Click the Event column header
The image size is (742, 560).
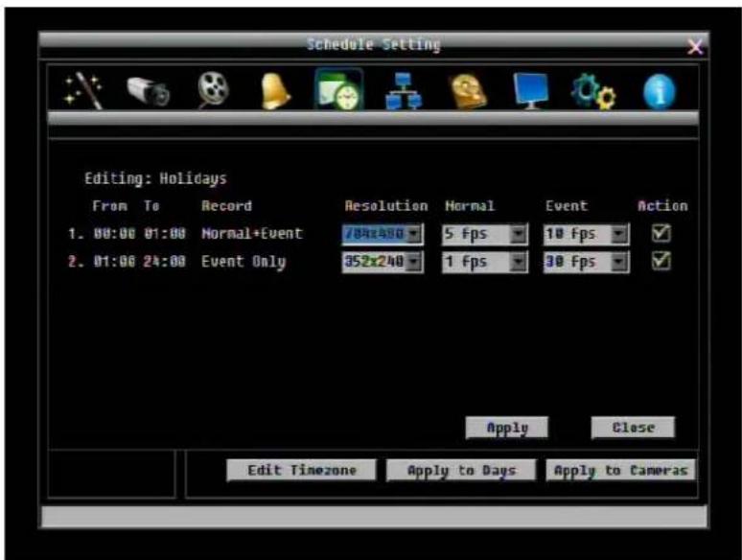pos(567,206)
